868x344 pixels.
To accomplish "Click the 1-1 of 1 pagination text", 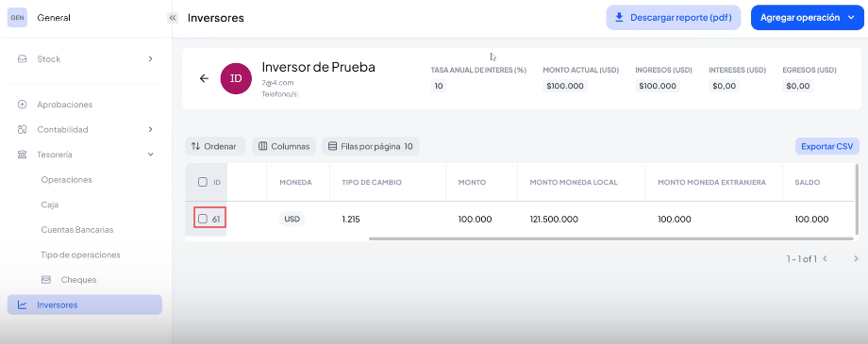I will click(801, 258).
